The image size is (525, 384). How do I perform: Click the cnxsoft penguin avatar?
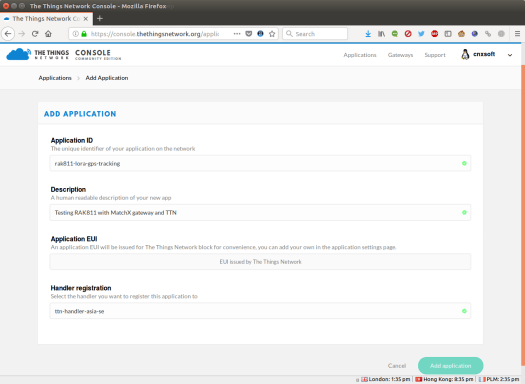(465, 55)
